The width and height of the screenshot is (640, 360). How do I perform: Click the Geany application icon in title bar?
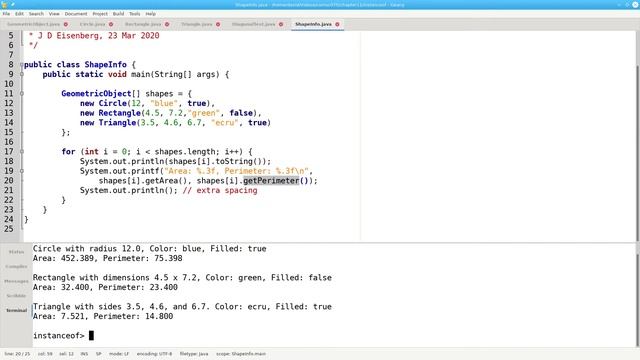tap(4, 4)
